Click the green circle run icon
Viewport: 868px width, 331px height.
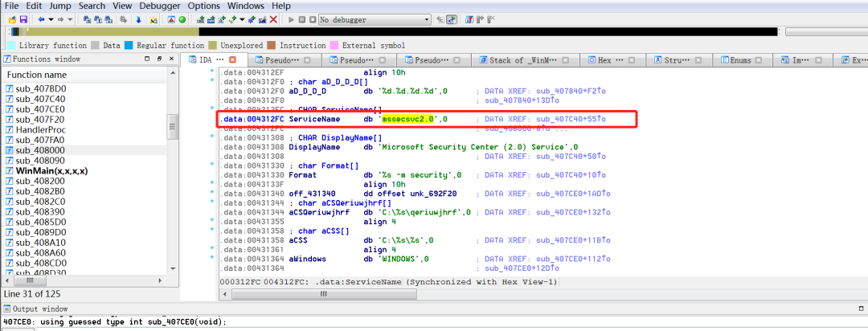point(182,19)
